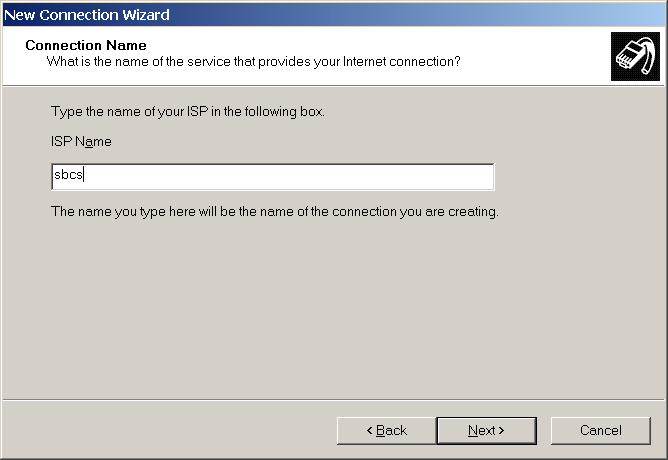Image resolution: width=668 pixels, height=460 pixels.
Task: Click the 'Connection Name' heading
Action: tap(86, 46)
